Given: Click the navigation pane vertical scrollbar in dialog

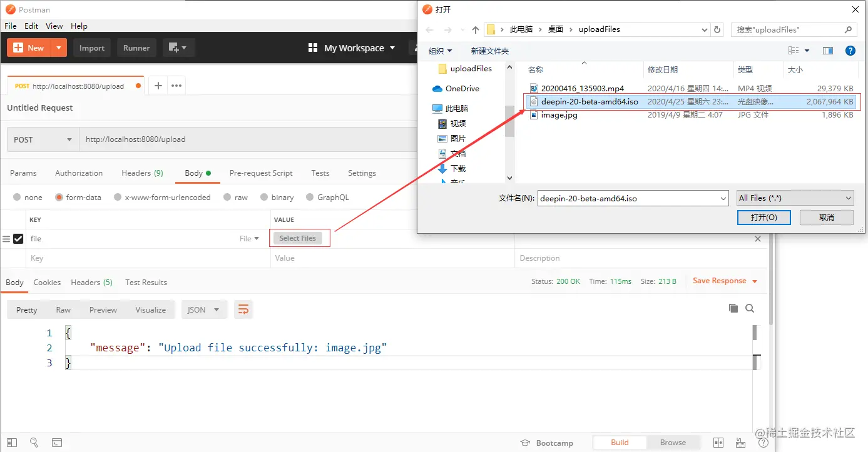Looking at the screenshot, I should coord(510,123).
